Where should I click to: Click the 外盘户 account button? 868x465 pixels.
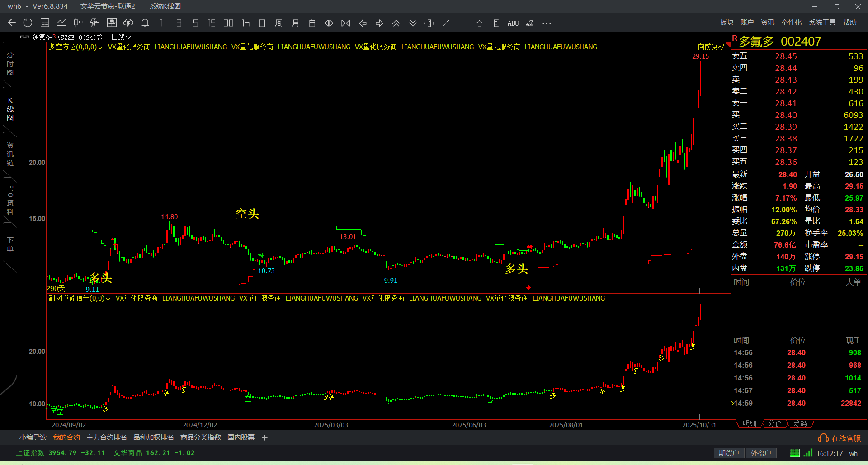click(x=761, y=453)
